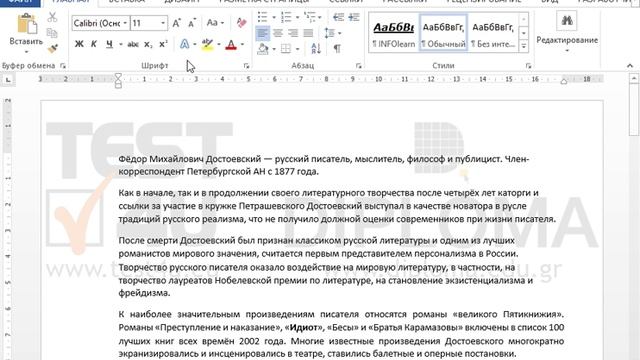Screen dimensions: 640x360
Task: Open Редактирование binoculars search button
Action: pos(567,20)
